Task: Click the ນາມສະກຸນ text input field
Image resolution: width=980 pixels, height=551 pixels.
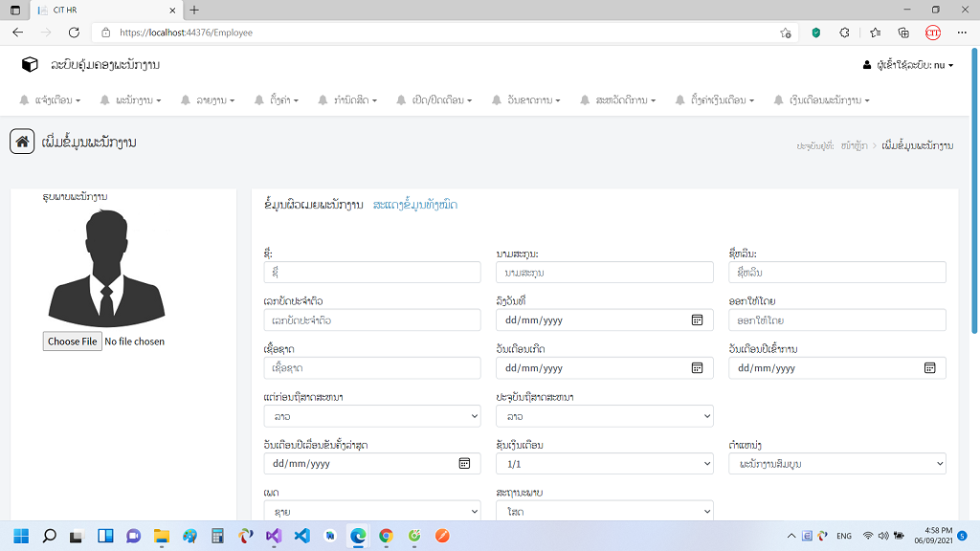Action: coord(605,273)
